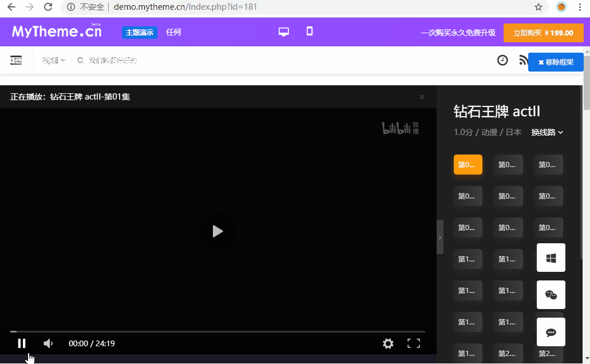Open the browser profile avatar
The image size is (590, 364).
pos(561,7)
